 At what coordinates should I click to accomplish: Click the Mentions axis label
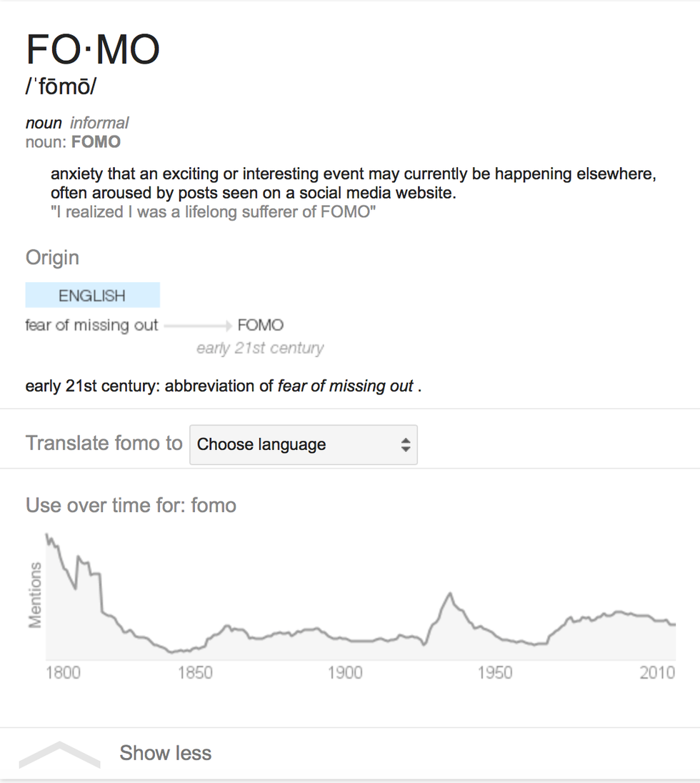click(35, 594)
